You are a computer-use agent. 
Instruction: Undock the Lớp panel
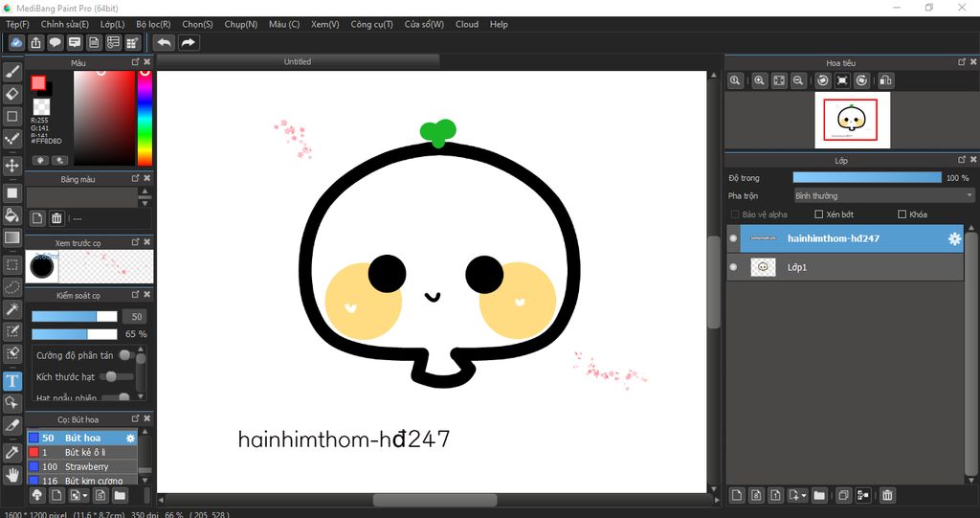[x=962, y=160]
